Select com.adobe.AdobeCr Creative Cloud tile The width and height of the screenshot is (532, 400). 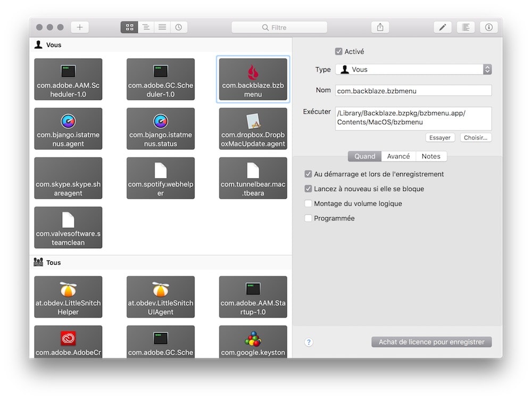coord(68,341)
